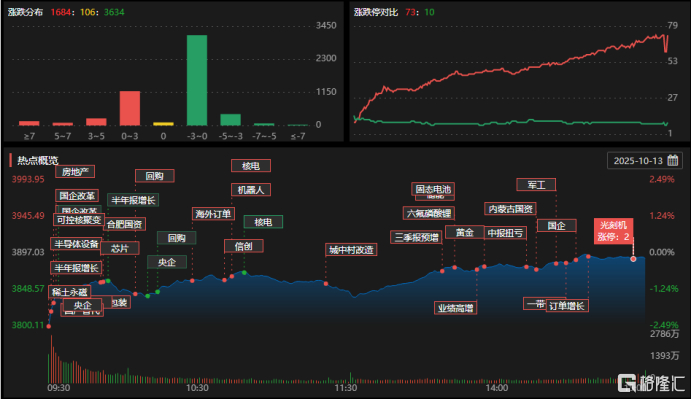The width and height of the screenshot is (692, 400).
Task: Select the 合肥国资 hotspot tag
Action: (125, 224)
